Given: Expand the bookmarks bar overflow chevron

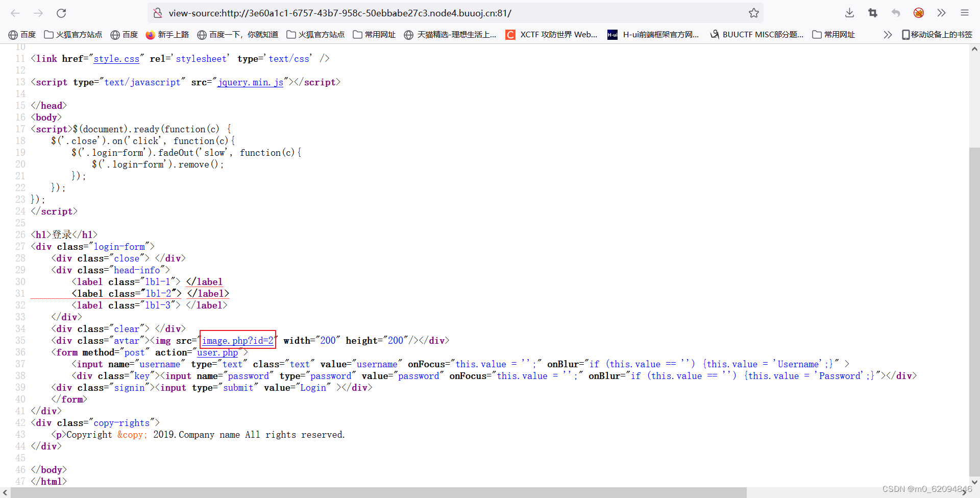Looking at the screenshot, I should coord(888,34).
